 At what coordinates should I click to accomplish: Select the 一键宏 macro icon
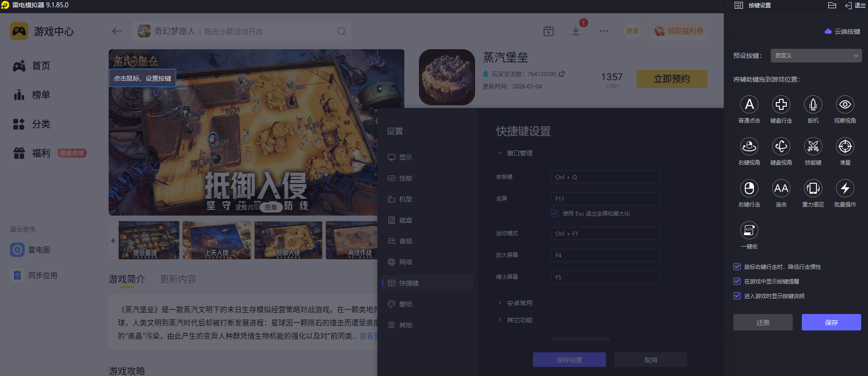point(749,230)
